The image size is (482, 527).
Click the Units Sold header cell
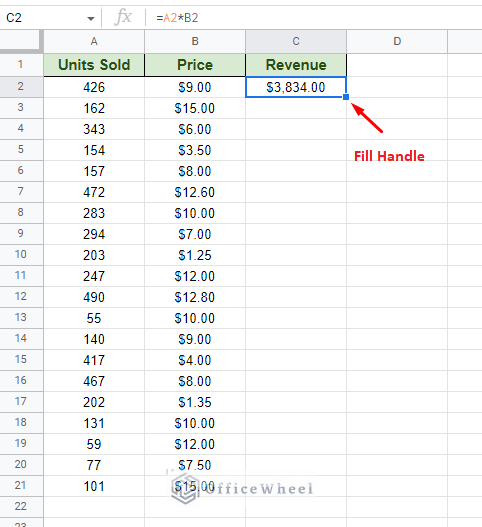pos(94,65)
